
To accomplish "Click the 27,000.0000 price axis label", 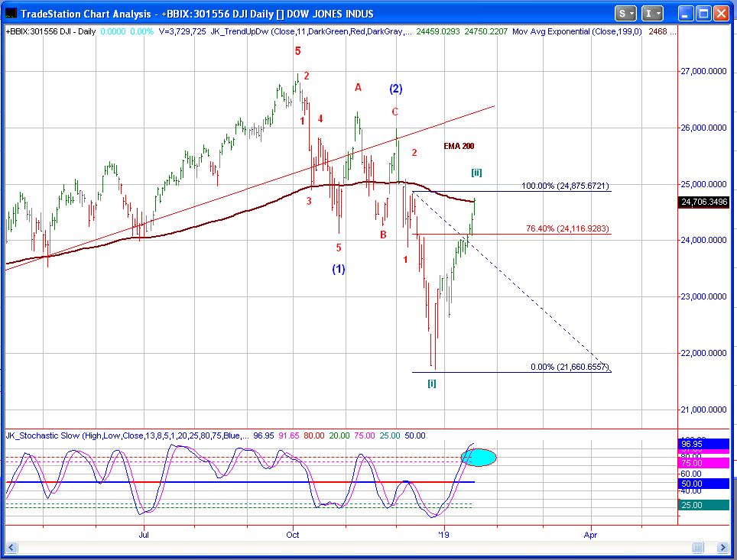I will (x=703, y=71).
